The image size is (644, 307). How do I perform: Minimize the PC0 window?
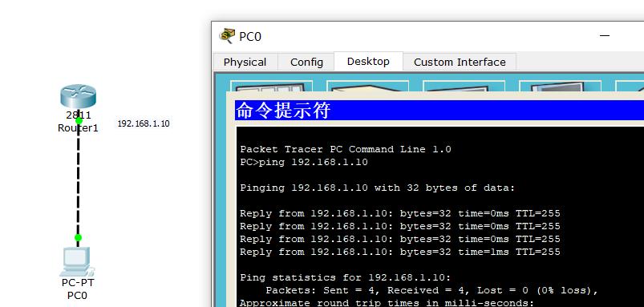(x=605, y=36)
